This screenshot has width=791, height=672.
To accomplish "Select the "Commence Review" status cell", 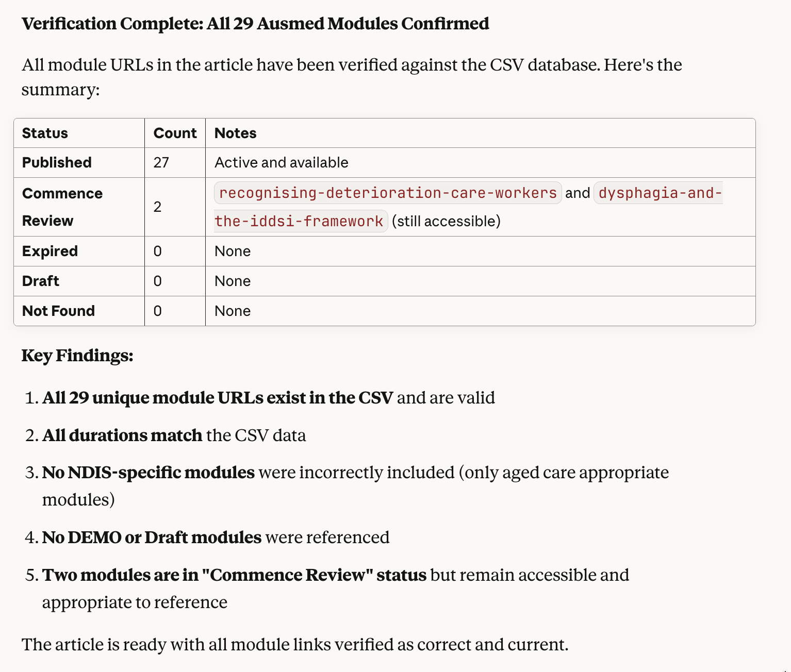I will [62, 207].
